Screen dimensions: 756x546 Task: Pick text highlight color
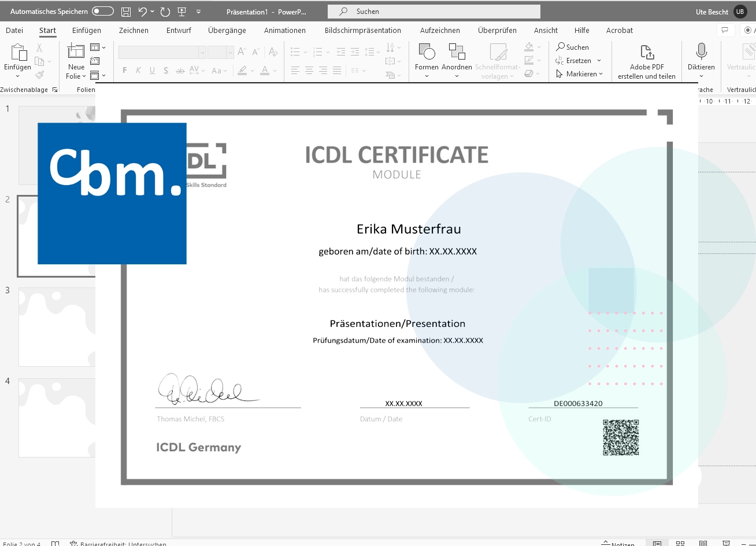coord(242,71)
